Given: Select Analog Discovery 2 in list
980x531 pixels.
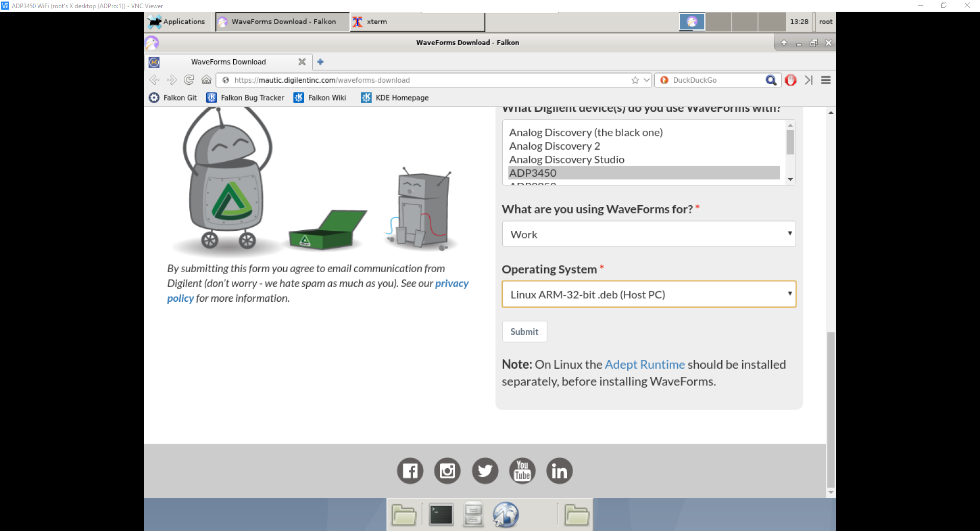Looking at the screenshot, I should coord(644,146).
